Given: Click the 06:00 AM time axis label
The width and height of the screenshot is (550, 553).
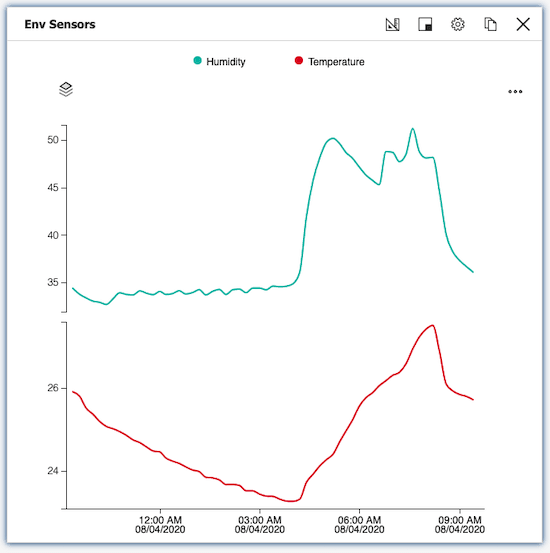Looking at the screenshot, I should (x=359, y=524).
